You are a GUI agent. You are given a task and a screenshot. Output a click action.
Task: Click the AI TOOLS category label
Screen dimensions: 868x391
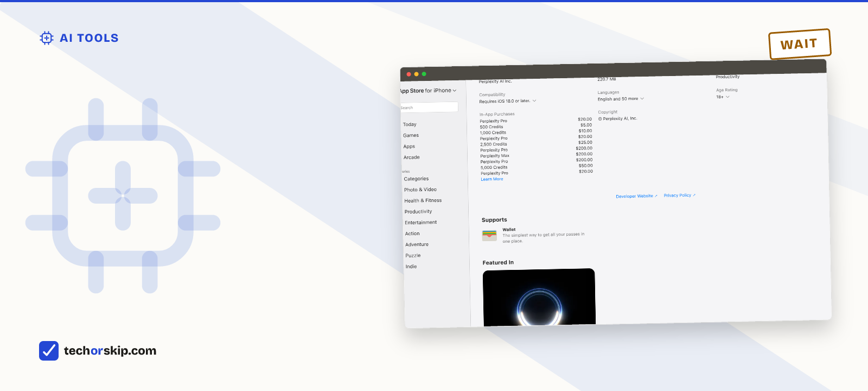pos(89,38)
